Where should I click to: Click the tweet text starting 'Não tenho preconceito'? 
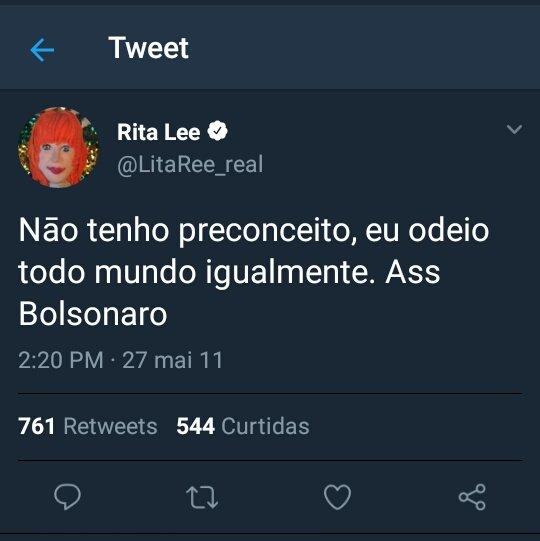[254, 272]
